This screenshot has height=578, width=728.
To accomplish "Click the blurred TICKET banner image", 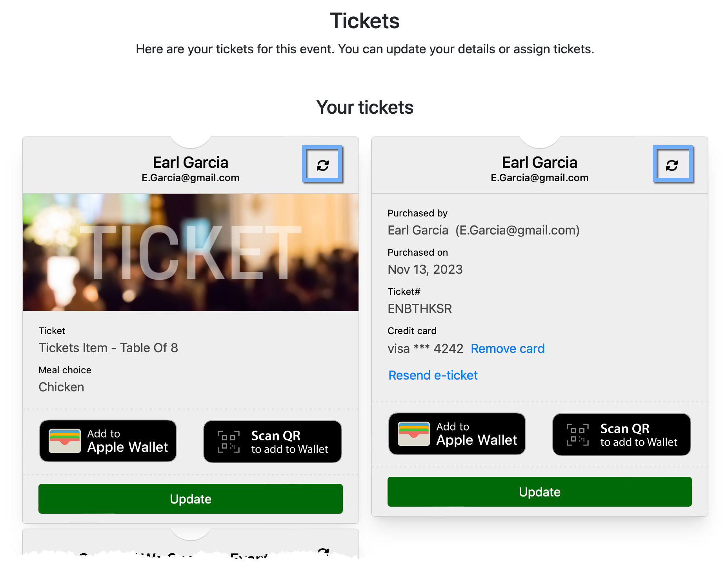I will coord(191,252).
